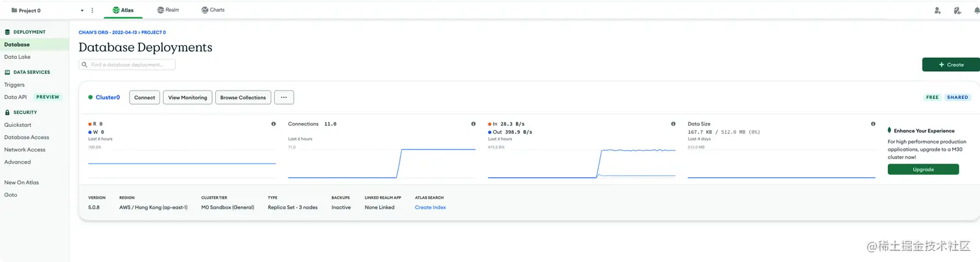Click the info icon on the reads/writes chart
980x262 pixels.
coord(274,124)
